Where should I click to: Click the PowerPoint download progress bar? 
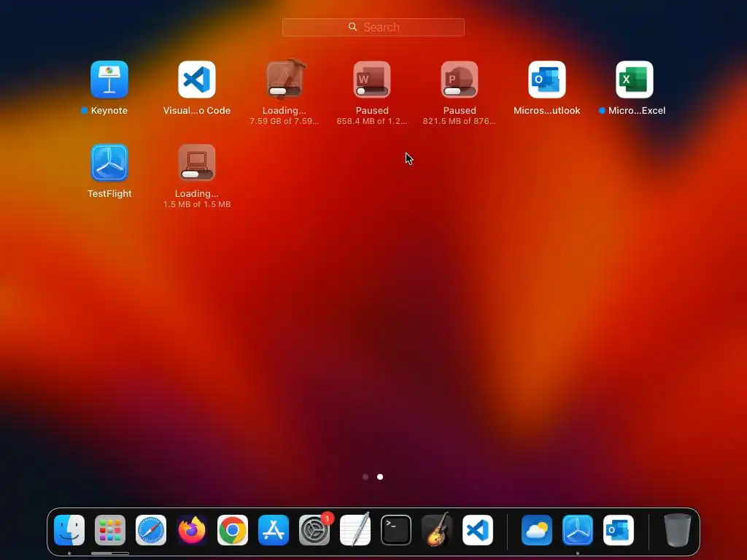point(460,91)
